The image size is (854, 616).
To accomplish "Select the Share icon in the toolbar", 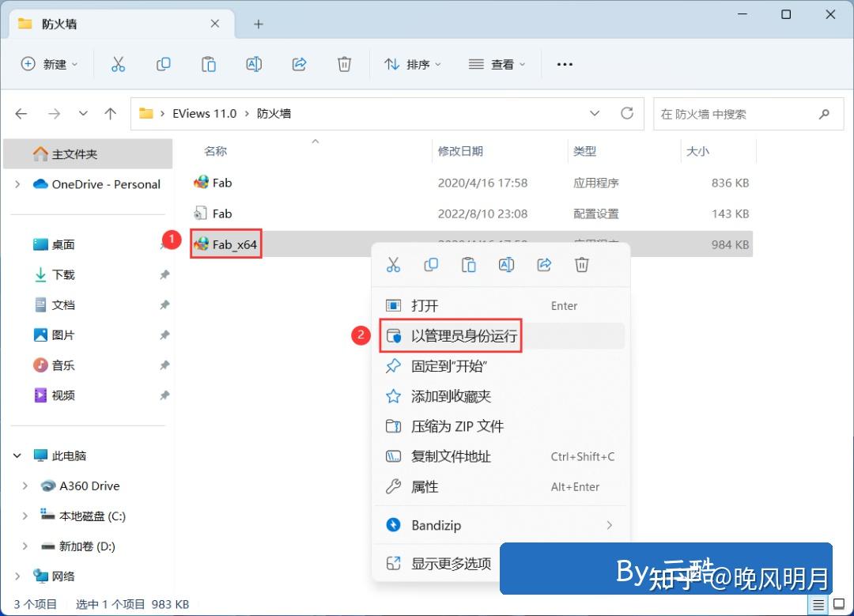I will point(299,64).
